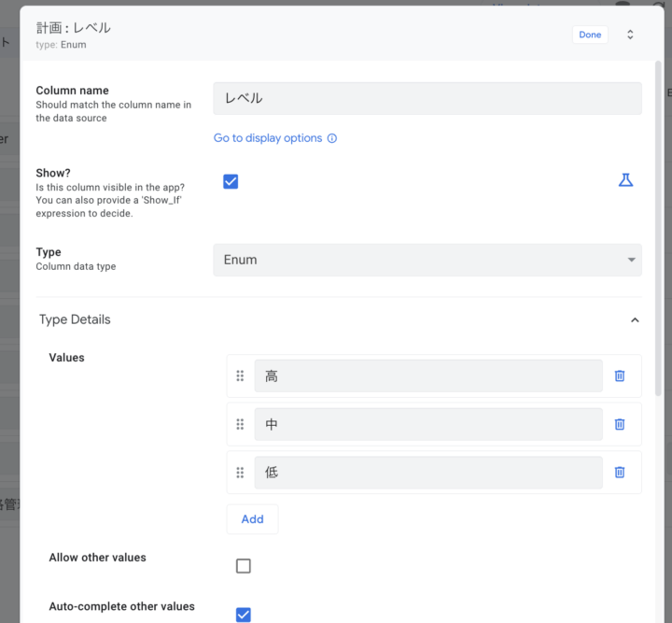Image resolution: width=672 pixels, height=623 pixels.
Task: Uncheck the Show? checkbox
Action: click(231, 181)
